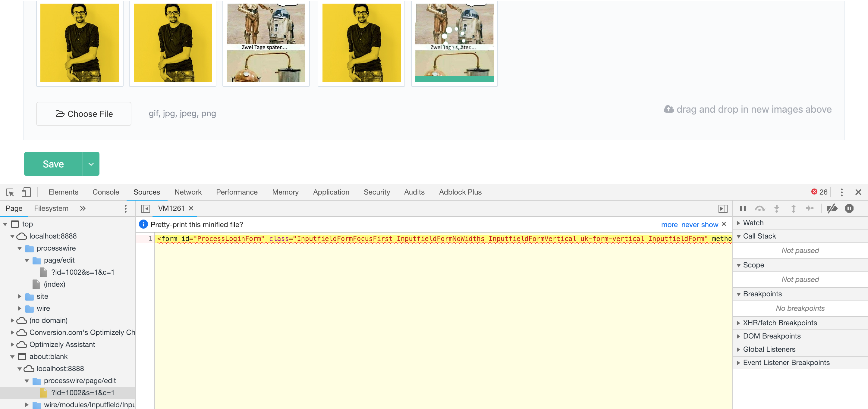Click the Save button
This screenshot has width=868, height=409.
pyautogui.click(x=53, y=164)
